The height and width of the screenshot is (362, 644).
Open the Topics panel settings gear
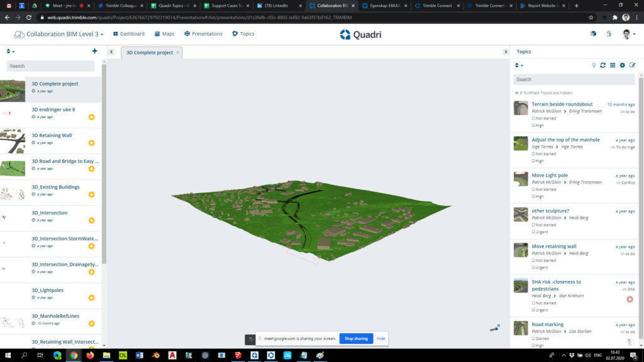pyautogui.click(x=622, y=65)
